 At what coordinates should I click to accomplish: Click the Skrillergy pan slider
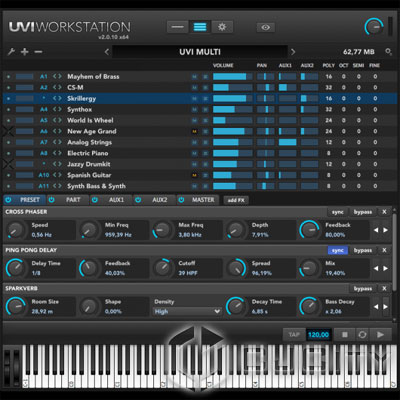point(266,98)
